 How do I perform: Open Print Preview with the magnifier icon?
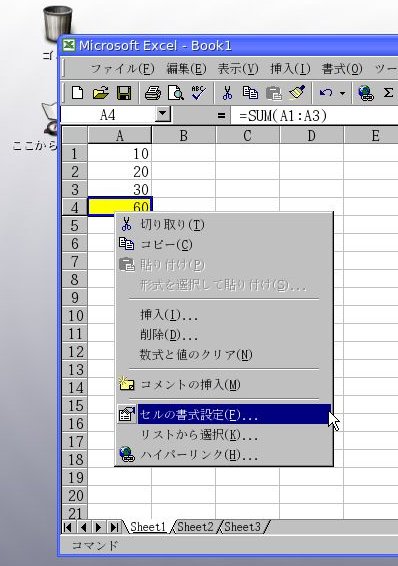point(176,93)
